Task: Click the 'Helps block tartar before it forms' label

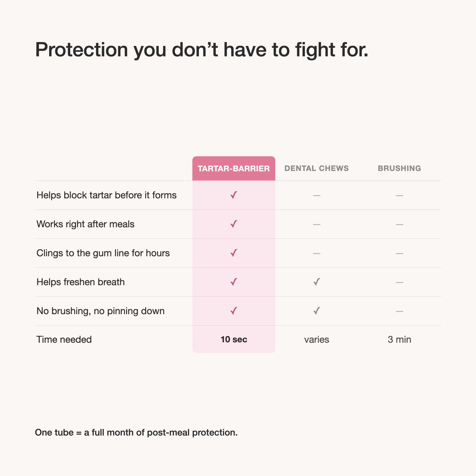Action: tap(106, 195)
